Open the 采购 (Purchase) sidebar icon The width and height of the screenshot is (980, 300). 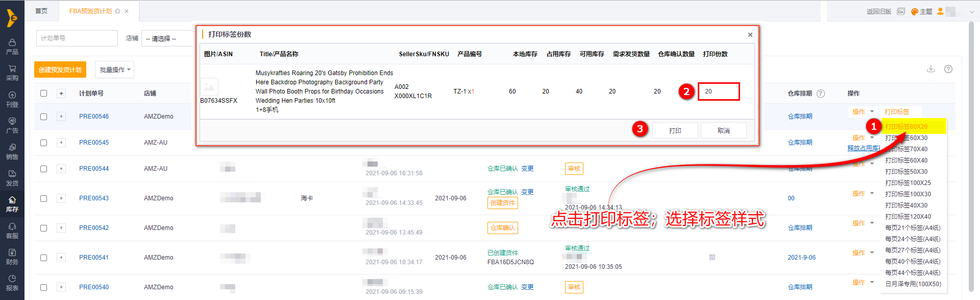(12, 73)
